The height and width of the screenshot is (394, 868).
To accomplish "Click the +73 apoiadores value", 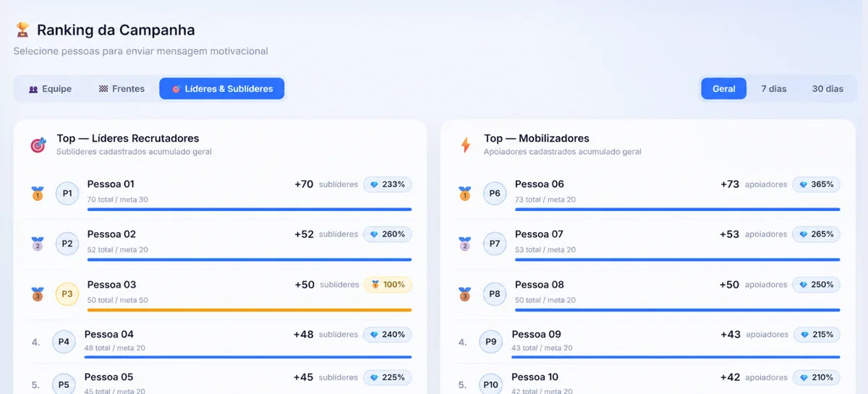I will pyautogui.click(x=754, y=184).
